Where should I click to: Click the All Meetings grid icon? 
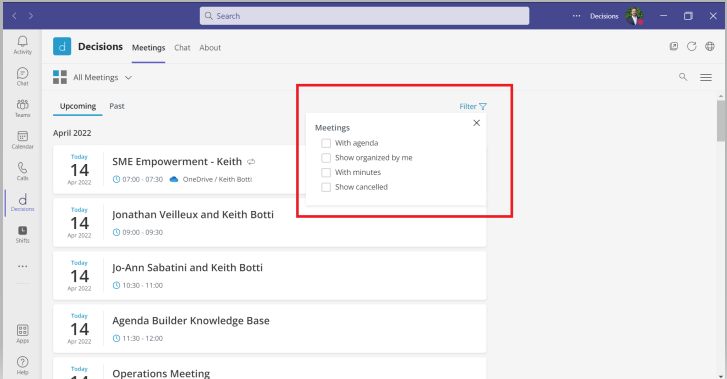[x=60, y=77]
